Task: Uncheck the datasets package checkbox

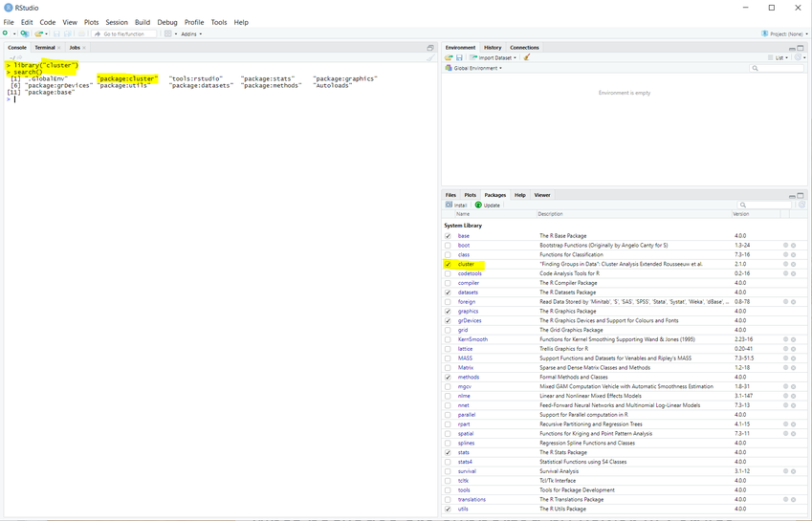Action: [448, 293]
